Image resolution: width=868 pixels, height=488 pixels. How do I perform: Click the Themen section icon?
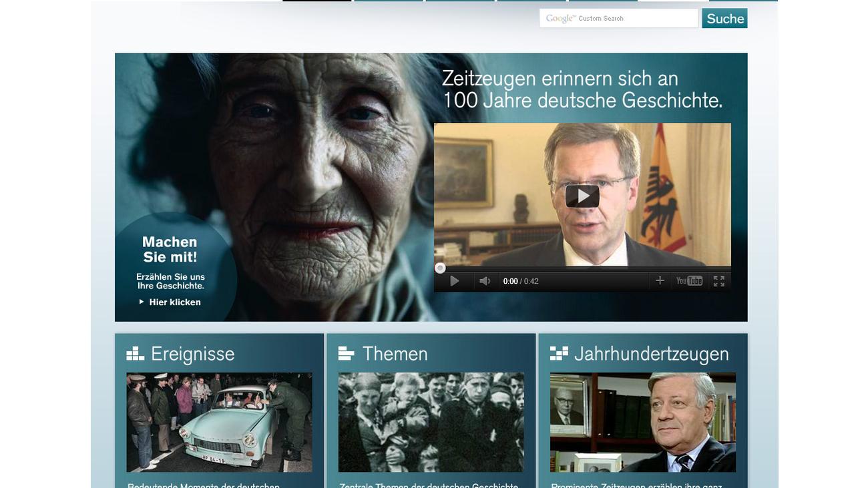click(346, 354)
